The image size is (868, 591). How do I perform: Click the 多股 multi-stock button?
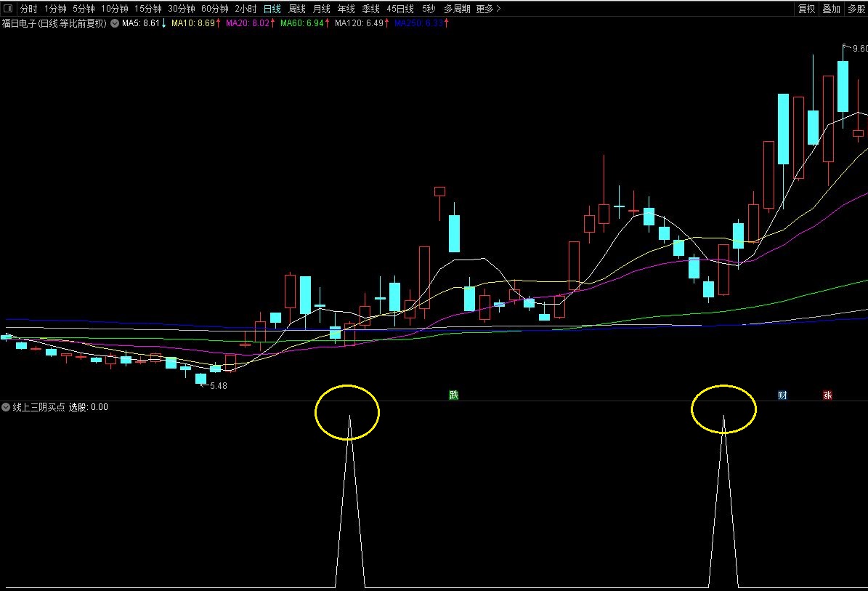[x=856, y=9]
